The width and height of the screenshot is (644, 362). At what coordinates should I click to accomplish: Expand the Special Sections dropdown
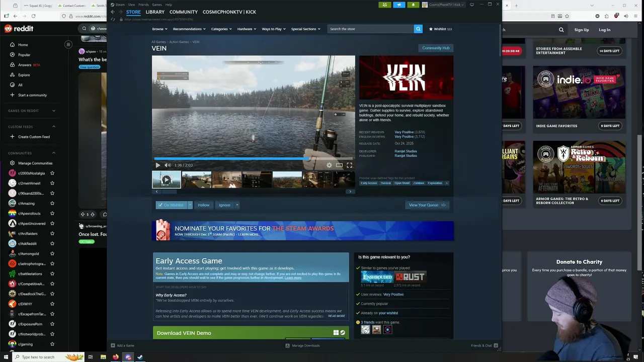pyautogui.click(x=306, y=29)
